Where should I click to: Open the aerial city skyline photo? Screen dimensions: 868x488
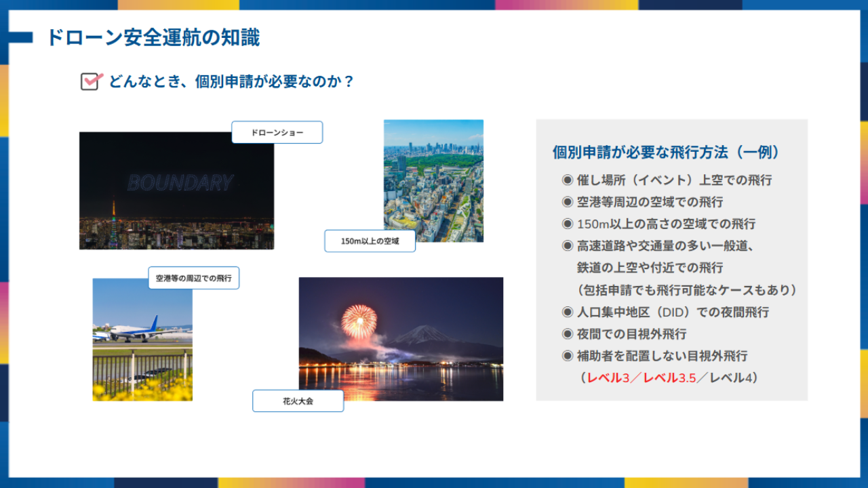433,181
